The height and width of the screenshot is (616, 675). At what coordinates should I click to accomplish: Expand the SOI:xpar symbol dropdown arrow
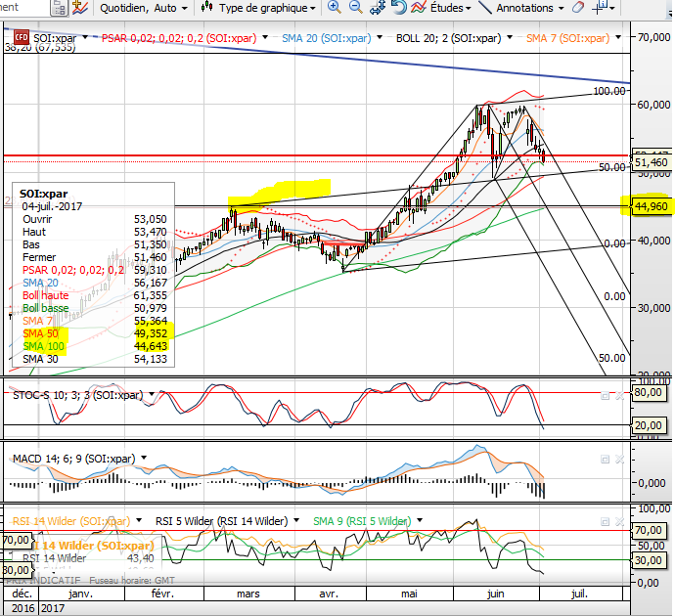tap(85, 37)
